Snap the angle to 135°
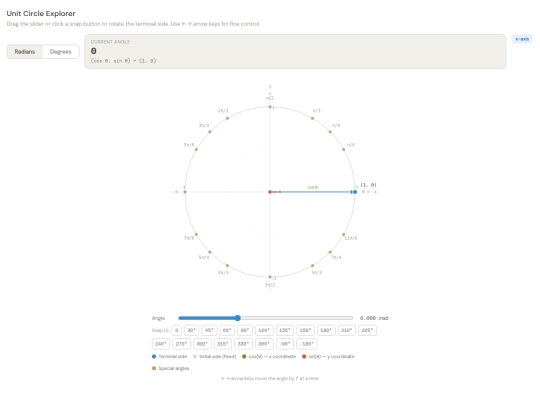The width and height of the screenshot is (540, 405). click(285, 330)
